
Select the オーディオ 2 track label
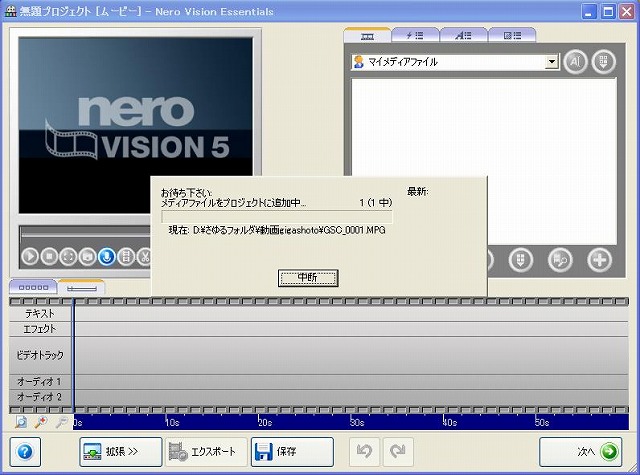click(40, 397)
